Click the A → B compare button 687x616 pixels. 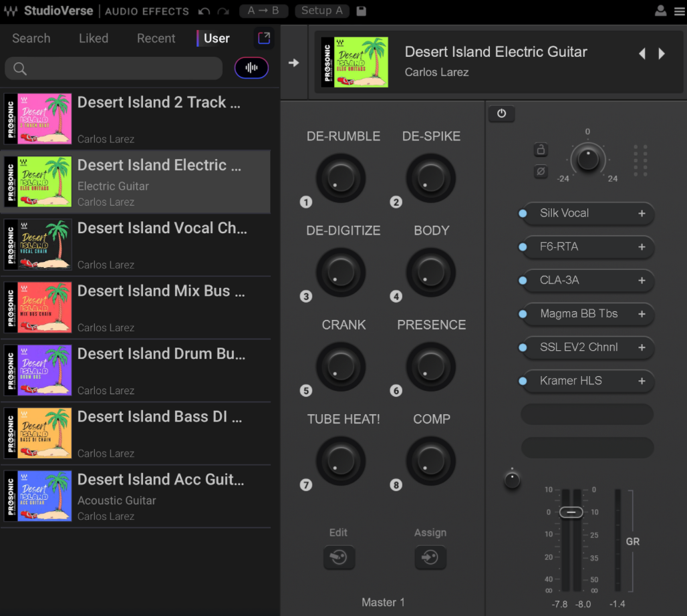click(x=263, y=11)
